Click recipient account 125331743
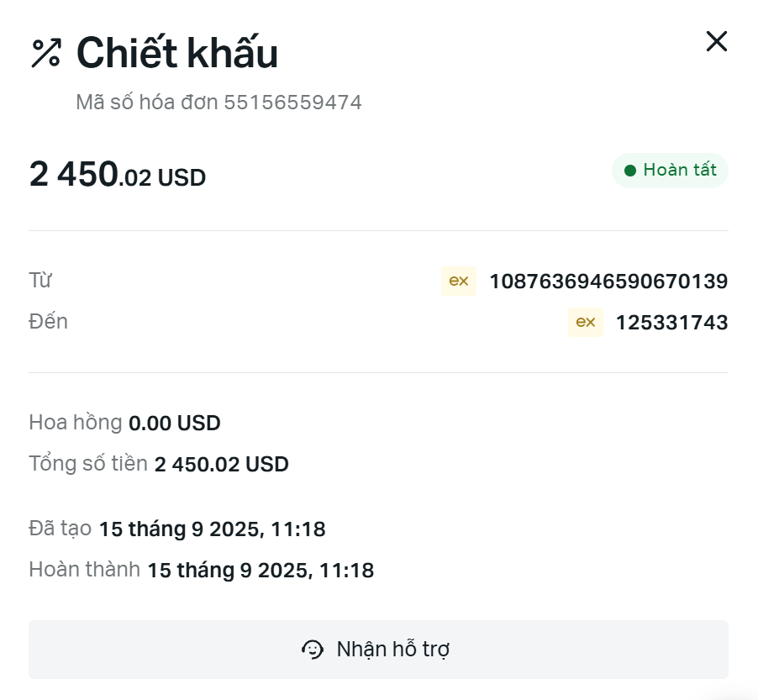This screenshot has width=758, height=700. (x=671, y=323)
